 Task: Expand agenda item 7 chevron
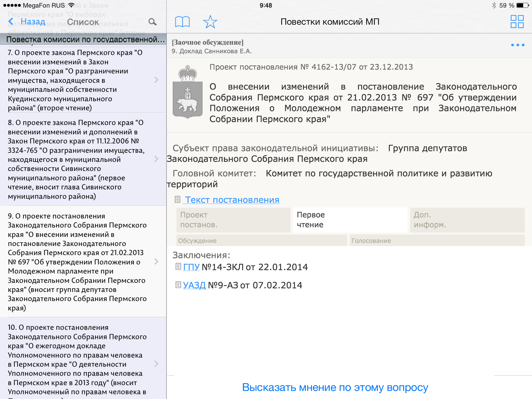tap(156, 80)
